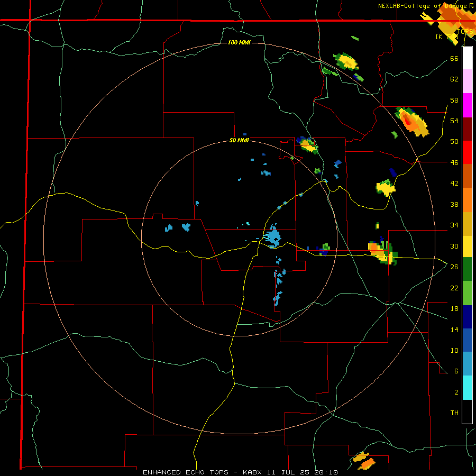
Task: Click the 'ENHANCED ECHO TOPS' title text
Action: tap(186, 472)
